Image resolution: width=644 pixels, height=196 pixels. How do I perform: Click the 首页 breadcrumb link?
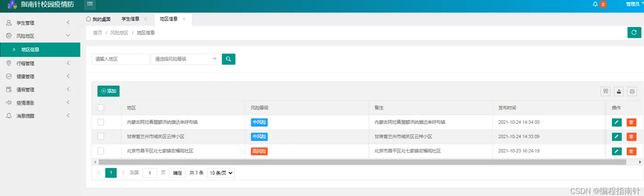point(98,33)
